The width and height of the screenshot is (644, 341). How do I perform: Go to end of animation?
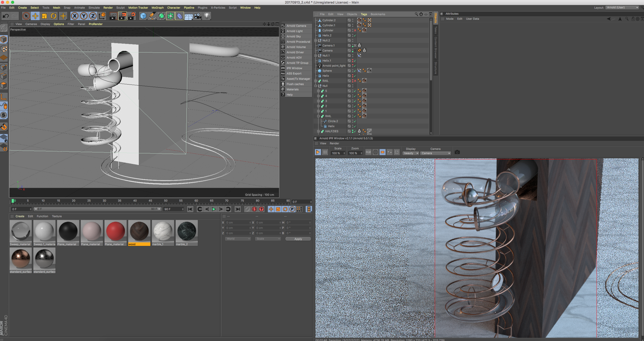[x=238, y=209]
